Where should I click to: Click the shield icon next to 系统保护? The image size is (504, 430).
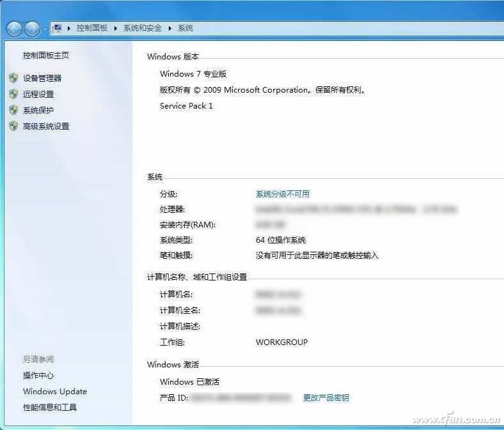coord(13,110)
